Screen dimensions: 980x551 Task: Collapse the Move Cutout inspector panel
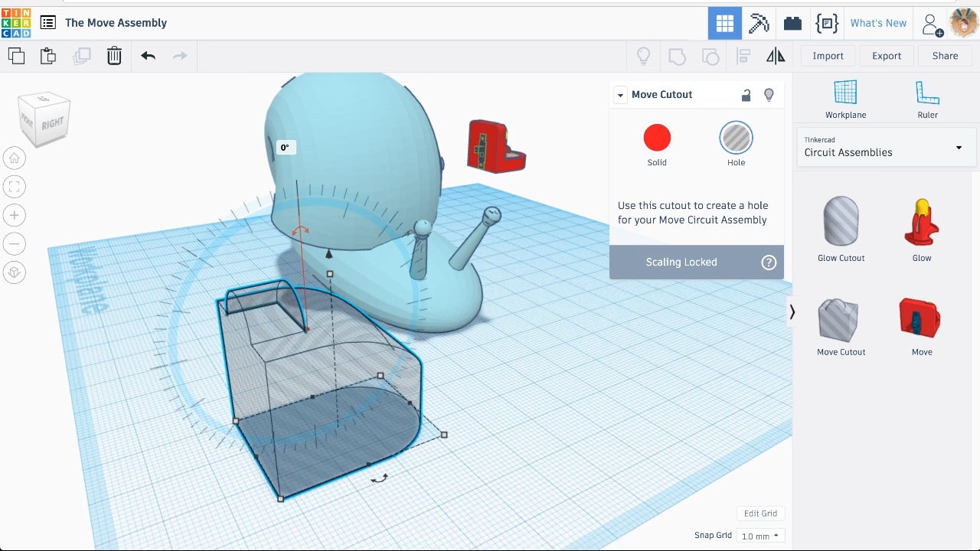pos(621,95)
